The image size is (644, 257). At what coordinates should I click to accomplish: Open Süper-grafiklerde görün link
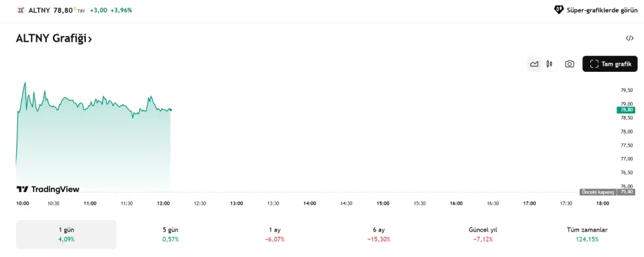click(596, 10)
